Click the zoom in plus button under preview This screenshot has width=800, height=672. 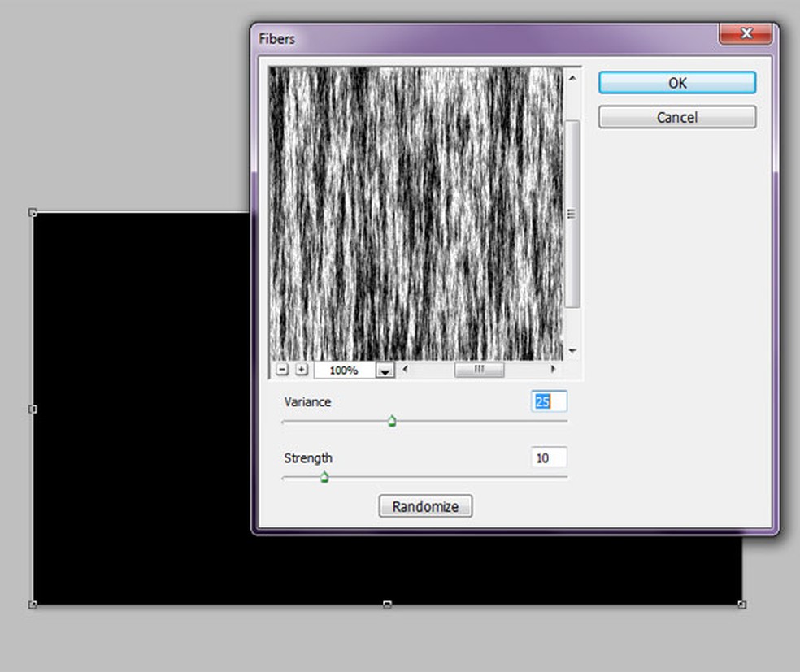(302, 370)
